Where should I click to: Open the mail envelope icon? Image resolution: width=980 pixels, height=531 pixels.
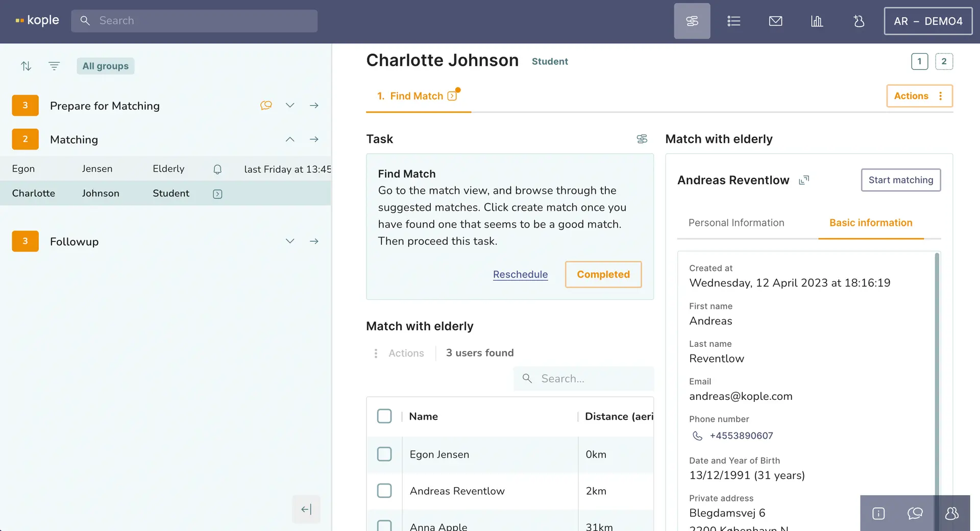coord(775,21)
